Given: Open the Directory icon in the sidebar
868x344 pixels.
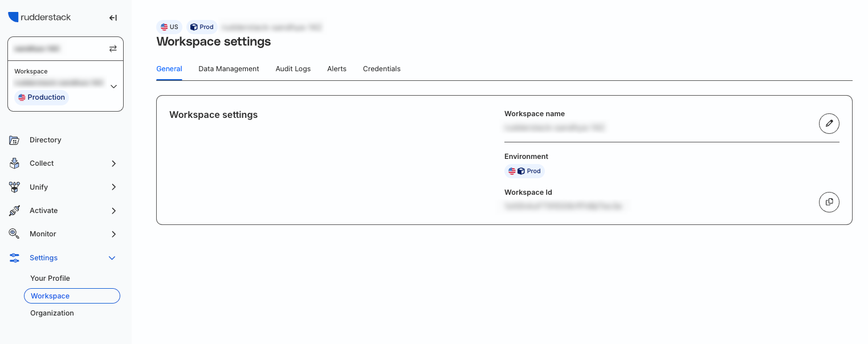Looking at the screenshot, I should (x=14, y=140).
